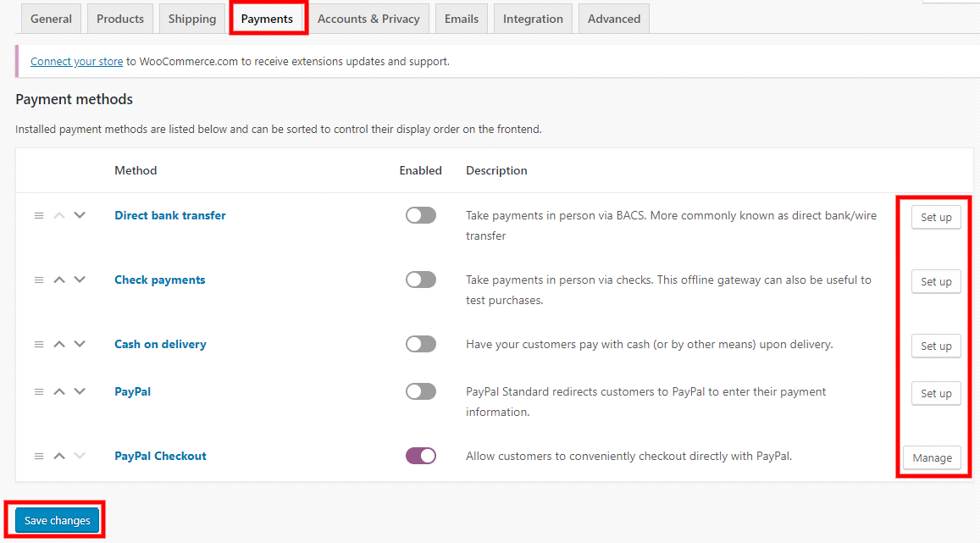Viewport: 980px width, 543px height.
Task: Switch to the Shipping tab
Action: [192, 19]
